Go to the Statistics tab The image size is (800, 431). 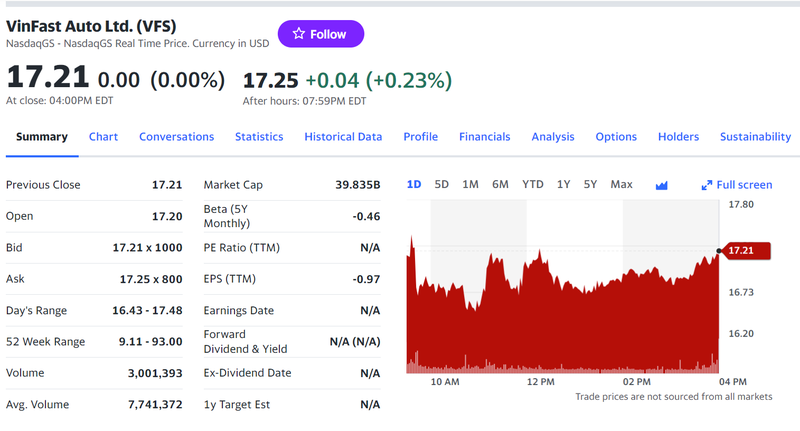[x=259, y=137]
